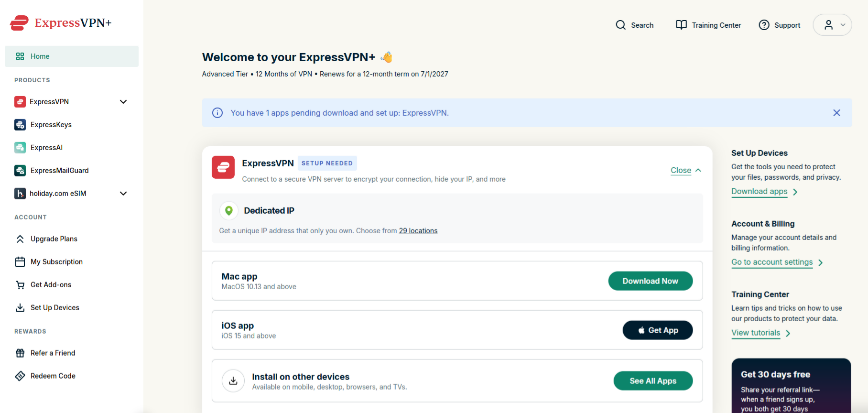Open Redeem Code page
Image resolution: width=868 pixels, height=413 pixels.
53,376
